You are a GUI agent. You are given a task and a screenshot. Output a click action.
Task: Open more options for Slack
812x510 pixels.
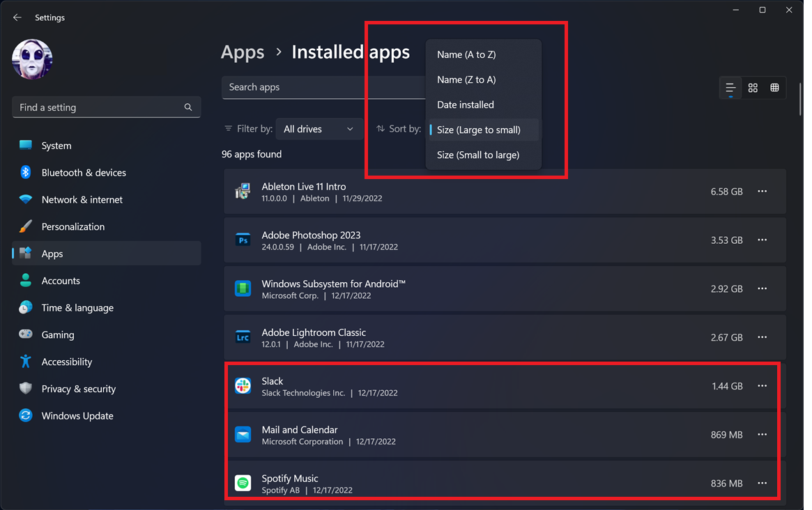tap(762, 385)
